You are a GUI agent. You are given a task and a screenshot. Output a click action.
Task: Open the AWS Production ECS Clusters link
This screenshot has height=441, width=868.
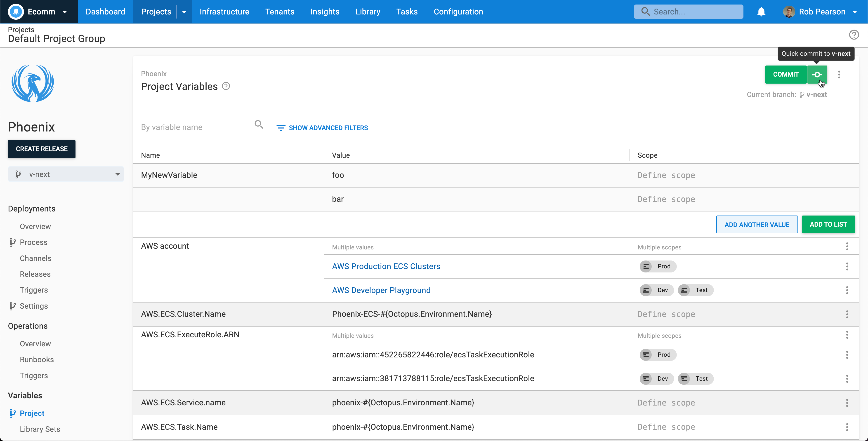pos(386,266)
